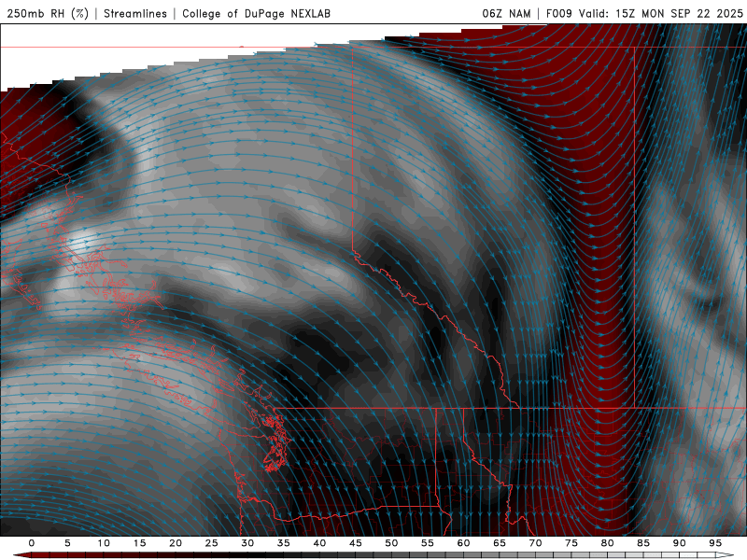The width and height of the screenshot is (747, 560).
Task: Click the colorbar label '5'
Action: (67, 543)
